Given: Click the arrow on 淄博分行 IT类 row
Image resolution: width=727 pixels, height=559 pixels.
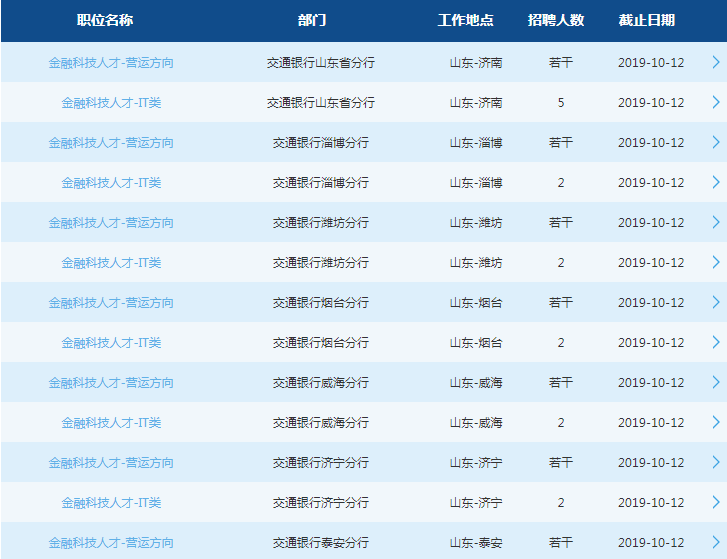Looking at the screenshot, I should 715,182.
